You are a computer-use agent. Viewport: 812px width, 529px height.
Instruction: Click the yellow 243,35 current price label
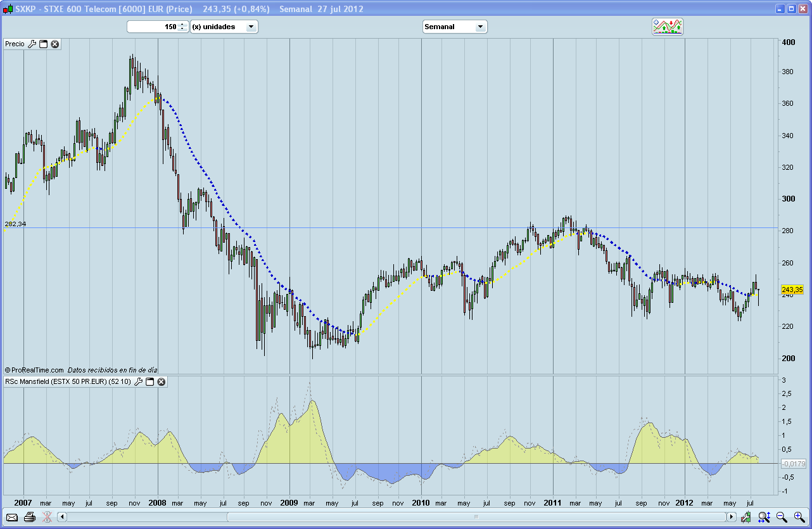[x=792, y=289]
